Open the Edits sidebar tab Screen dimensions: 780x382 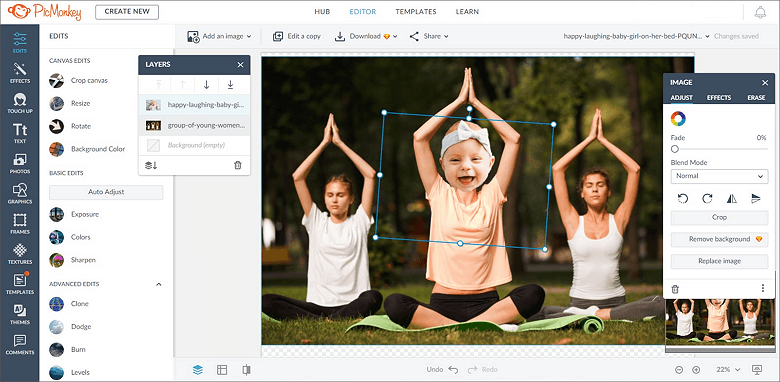20,42
